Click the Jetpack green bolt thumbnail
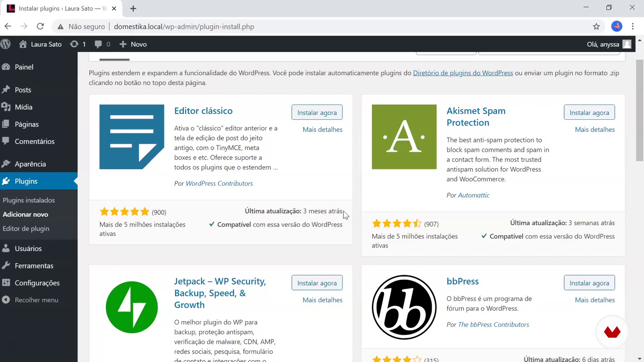The height and width of the screenshot is (362, 644). click(x=132, y=307)
